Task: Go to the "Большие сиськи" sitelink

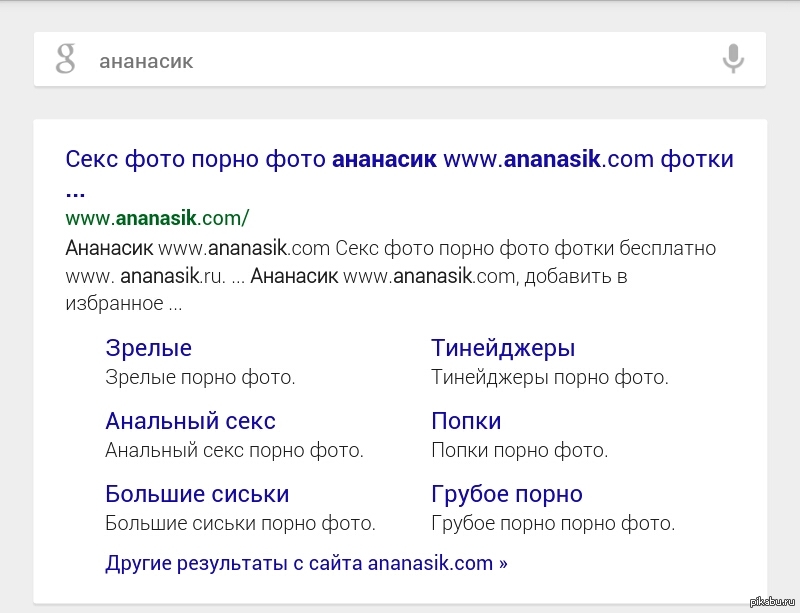Action: click(197, 494)
